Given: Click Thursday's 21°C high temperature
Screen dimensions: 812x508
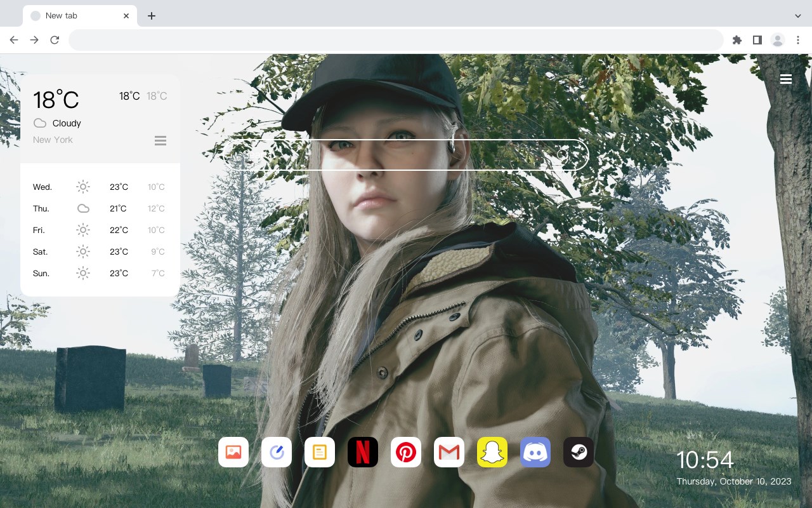Looking at the screenshot, I should [118, 208].
